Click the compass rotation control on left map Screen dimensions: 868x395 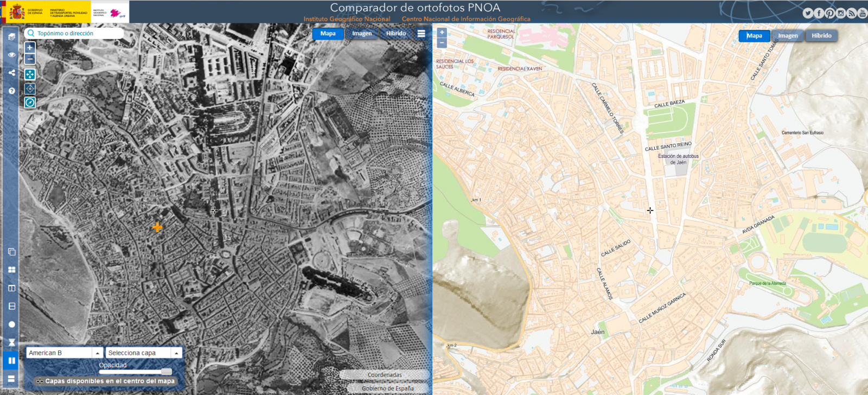30,103
